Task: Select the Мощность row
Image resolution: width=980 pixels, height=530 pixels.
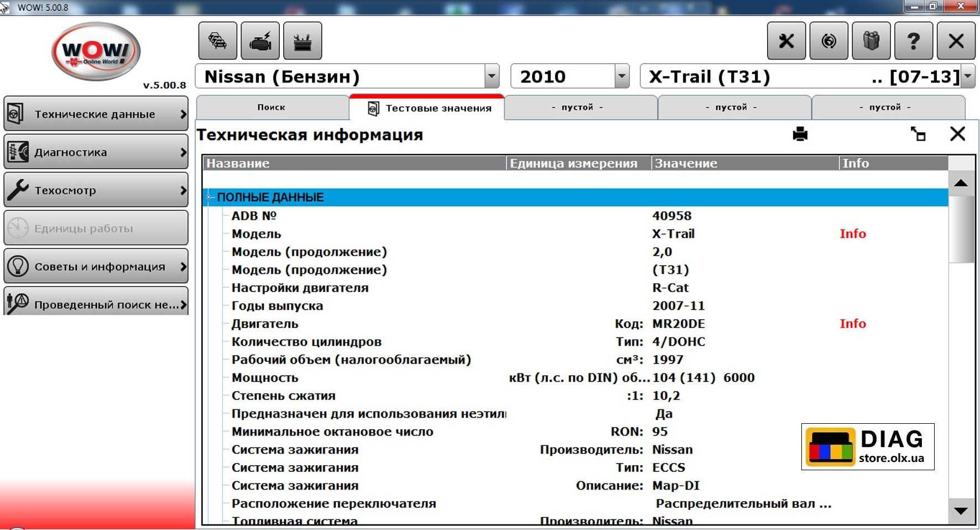Action: (575, 377)
